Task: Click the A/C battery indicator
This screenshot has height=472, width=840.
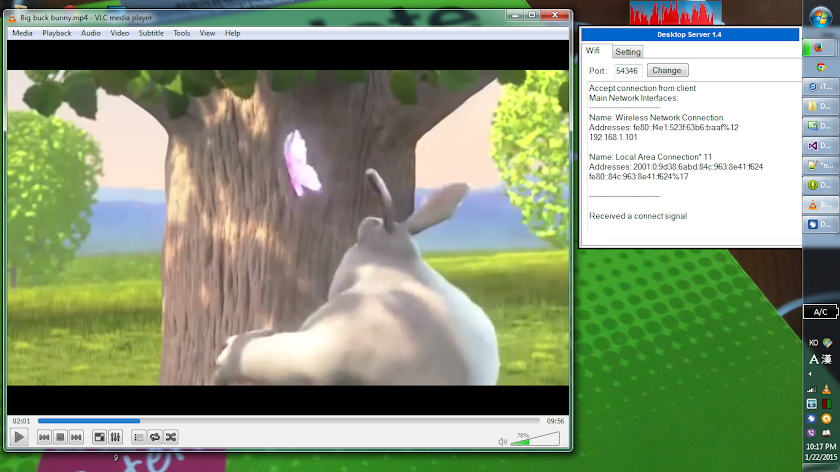Action: point(820,312)
